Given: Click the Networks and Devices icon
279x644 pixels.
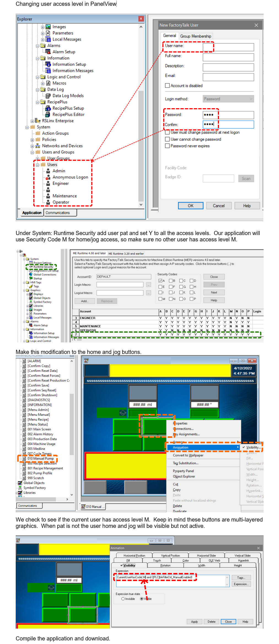Looking at the screenshot, I should coord(37,146).
